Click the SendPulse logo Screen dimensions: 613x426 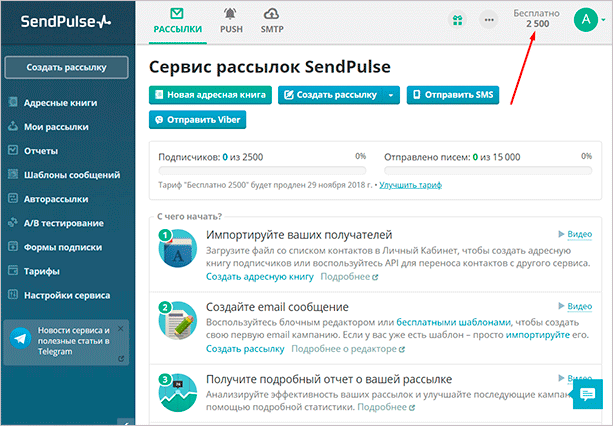point(66,21)
